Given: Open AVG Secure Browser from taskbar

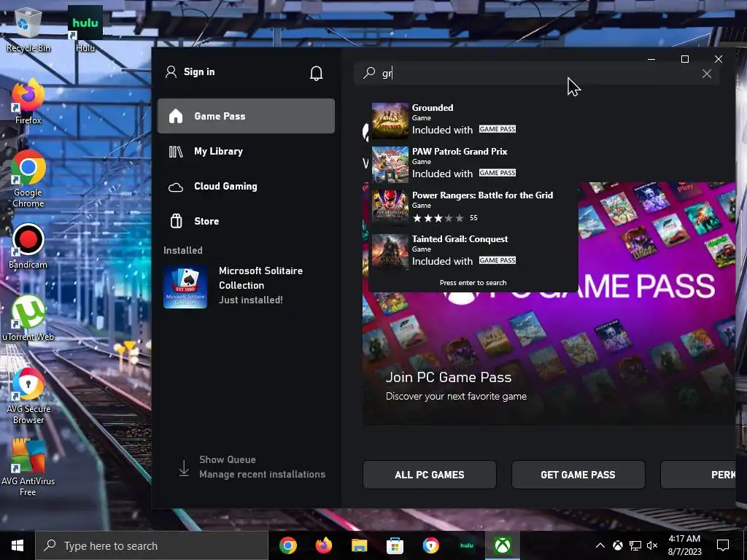Looking at the screenshot, I should tap(430, 545).
